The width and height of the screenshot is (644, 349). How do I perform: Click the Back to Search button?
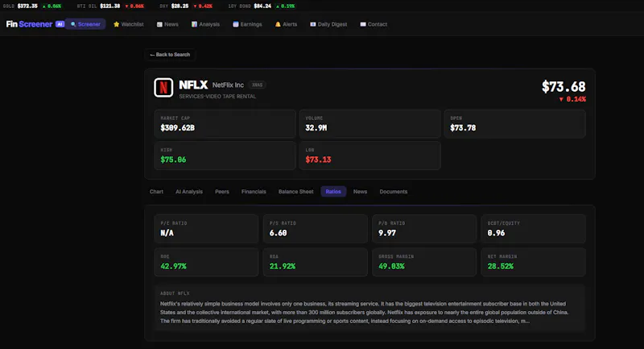pyautogui.click(x=170, y=55)
